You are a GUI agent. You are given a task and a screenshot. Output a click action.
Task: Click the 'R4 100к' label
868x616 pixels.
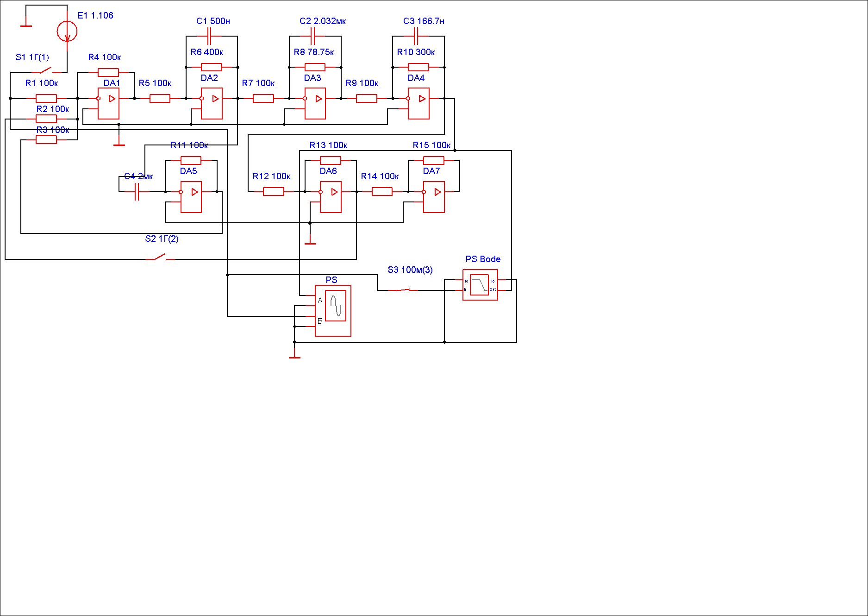point(105,57)
